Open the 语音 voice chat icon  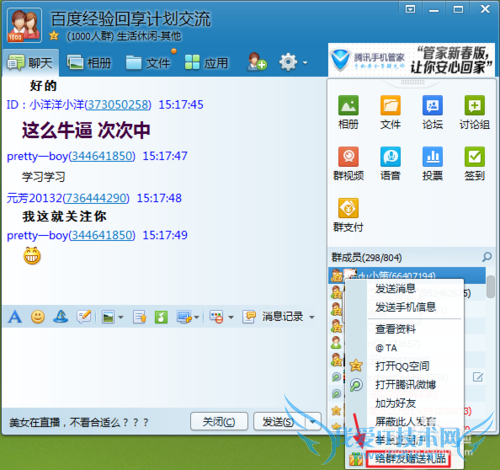[x=390, y=156]
